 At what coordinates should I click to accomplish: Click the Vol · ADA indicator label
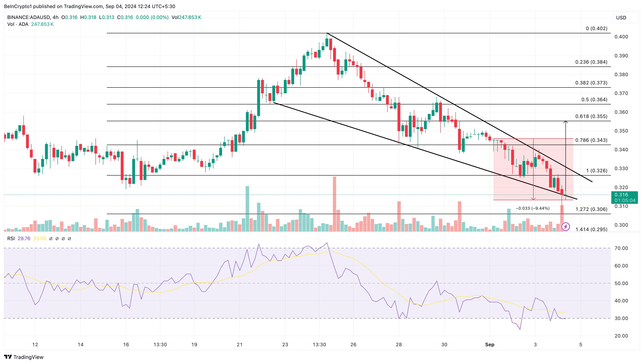click(x=18, y=24)
